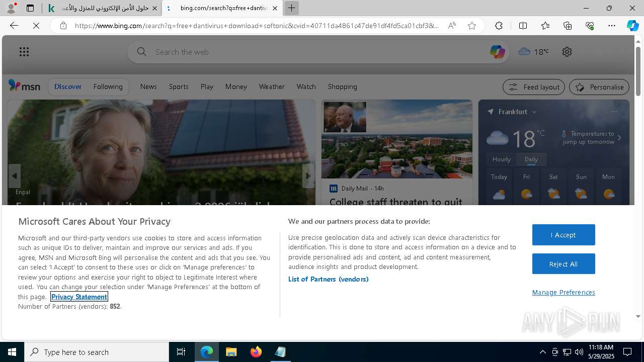The width and height of the screenshot is (644, 362).
Task: Click the page vertical scrollbar thumb
Action: (638, 70)
